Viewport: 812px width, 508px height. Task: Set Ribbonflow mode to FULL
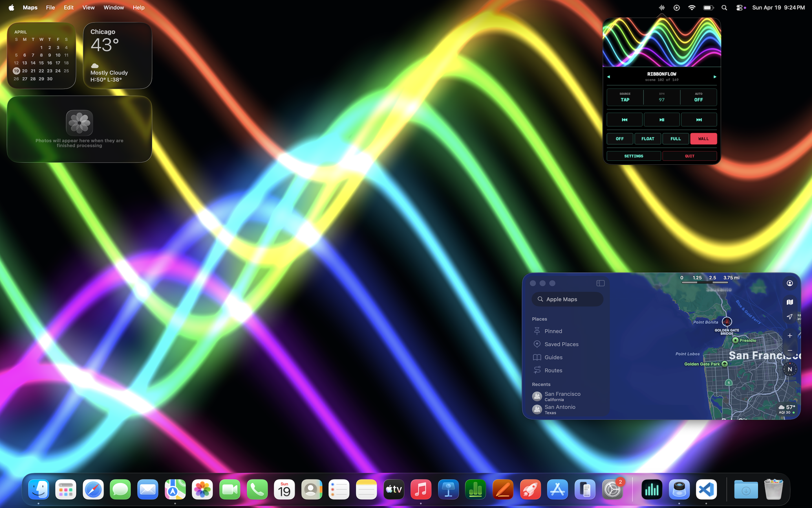tap(676, 139)
